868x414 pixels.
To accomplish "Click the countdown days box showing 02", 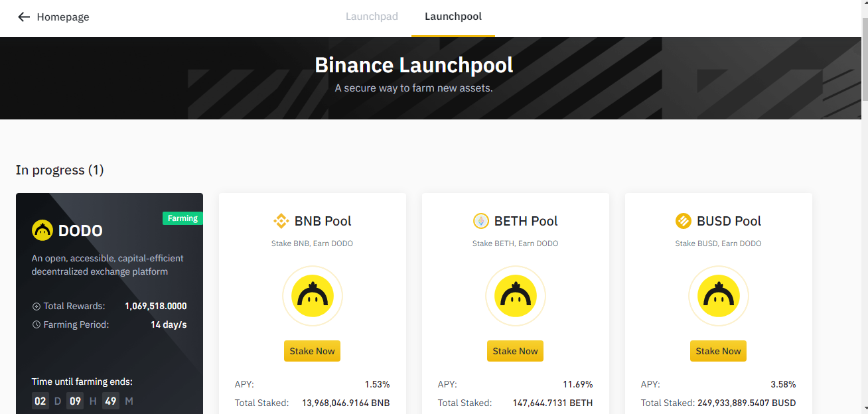I will [x=40, y=401].
